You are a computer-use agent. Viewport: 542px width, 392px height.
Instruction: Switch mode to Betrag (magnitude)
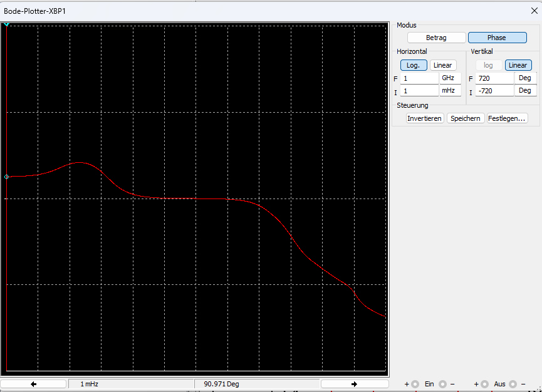coord(436,38)
